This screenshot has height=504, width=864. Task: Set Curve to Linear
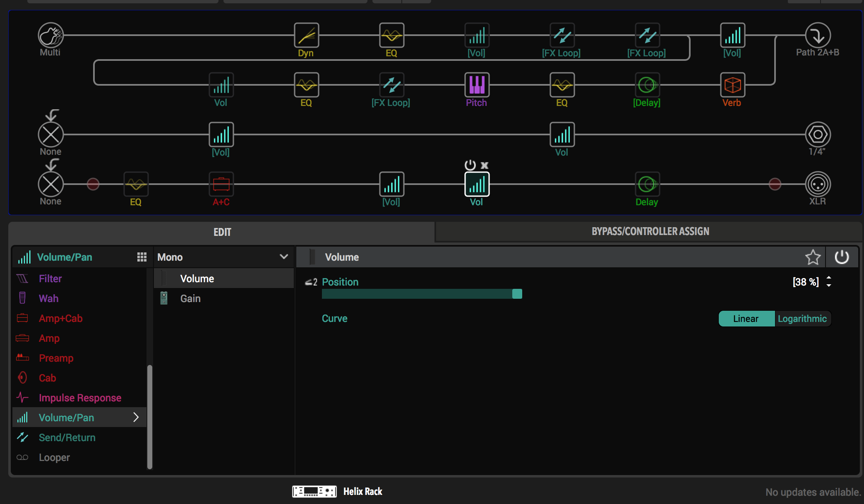tap(746, 319)
